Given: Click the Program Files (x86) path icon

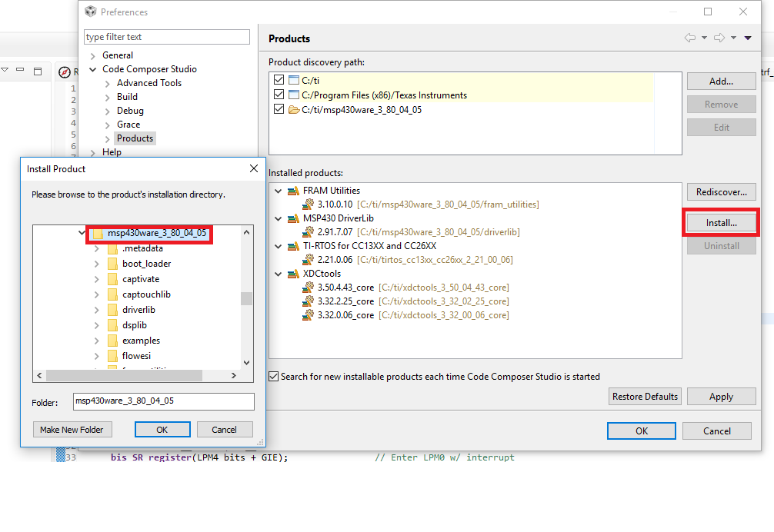Looking at the screenshot, I should pyautogui.click(x=294, y=95).
